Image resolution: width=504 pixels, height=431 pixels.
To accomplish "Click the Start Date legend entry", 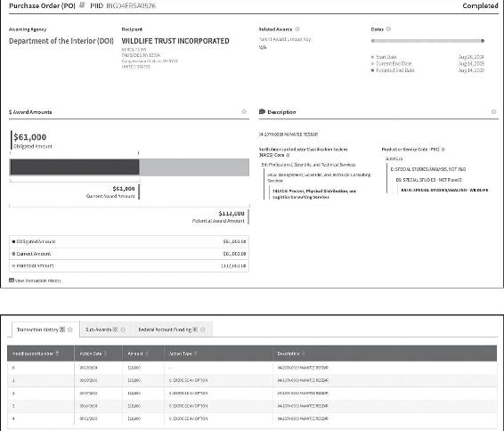I will [384, 57].
